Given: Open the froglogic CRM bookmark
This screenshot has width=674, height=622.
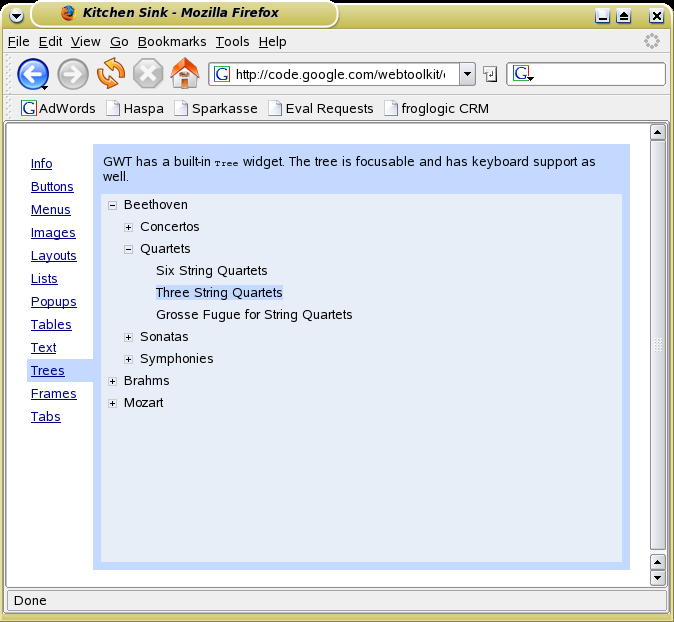Looking at the screenshot, I should tap(436, 108).
